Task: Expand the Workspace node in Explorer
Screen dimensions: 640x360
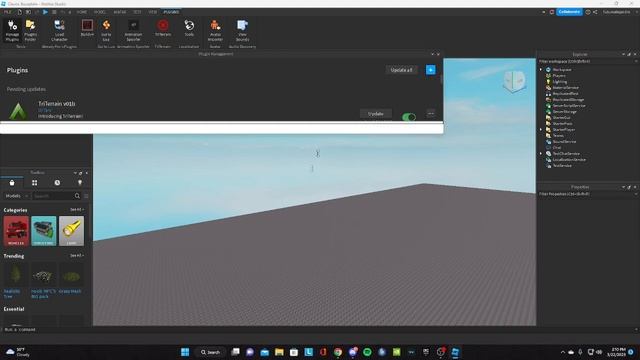Action: [541, 70]
